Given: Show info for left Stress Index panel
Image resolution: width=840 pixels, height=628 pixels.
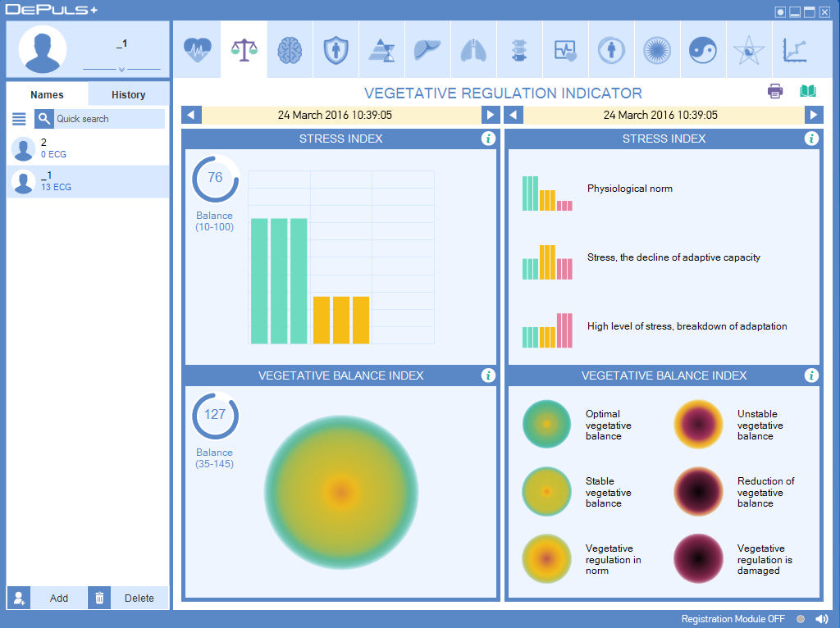Looking at the screenshot, I should tap(488, 139).
